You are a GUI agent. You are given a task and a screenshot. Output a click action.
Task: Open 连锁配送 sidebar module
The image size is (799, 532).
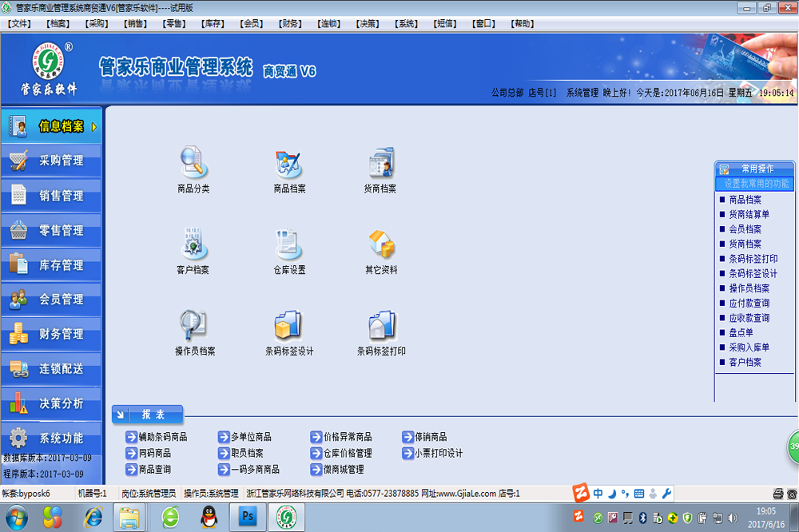point(51,368)
